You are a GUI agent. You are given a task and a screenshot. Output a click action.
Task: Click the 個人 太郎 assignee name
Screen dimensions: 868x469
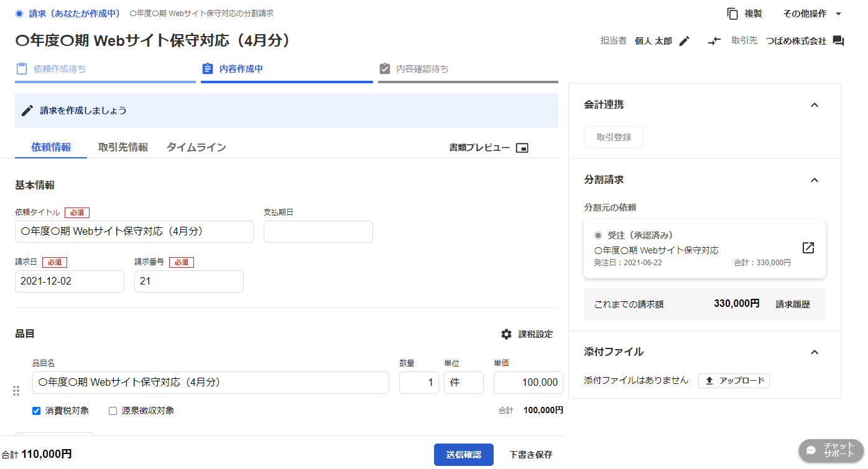point(653,41)
